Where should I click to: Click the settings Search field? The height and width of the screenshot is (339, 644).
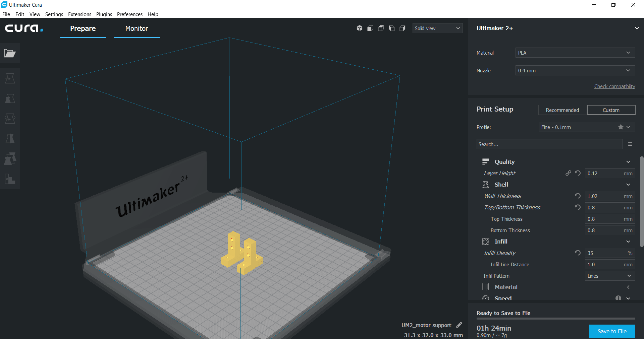pyautogui.click(x=549, y=144)
